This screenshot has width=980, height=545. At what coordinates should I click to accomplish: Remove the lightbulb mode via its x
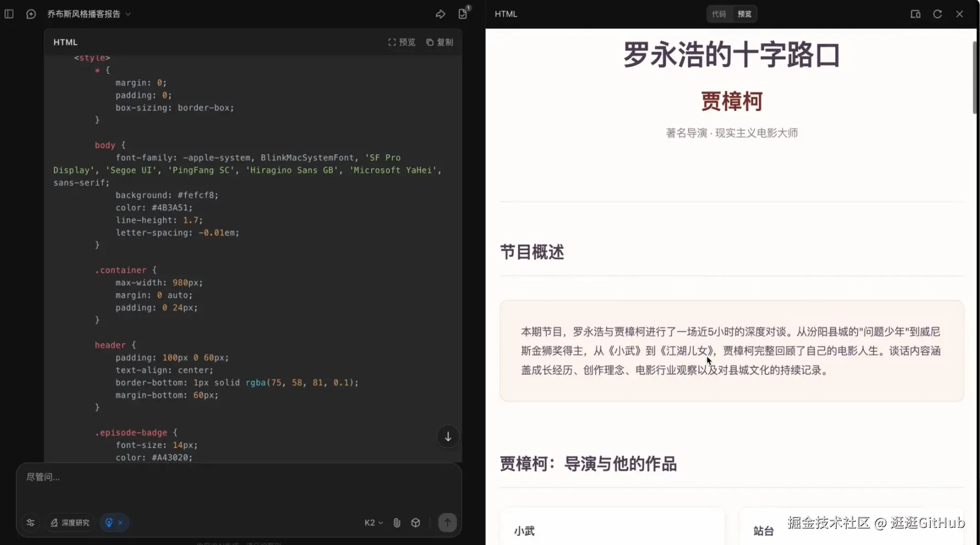(x=121, y=522)
